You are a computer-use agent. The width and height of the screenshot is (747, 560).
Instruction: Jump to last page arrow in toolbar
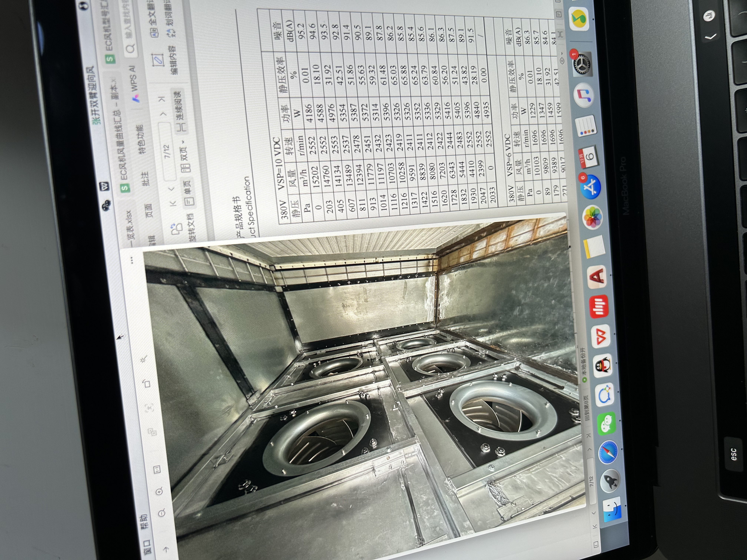(x=162, y=99)
